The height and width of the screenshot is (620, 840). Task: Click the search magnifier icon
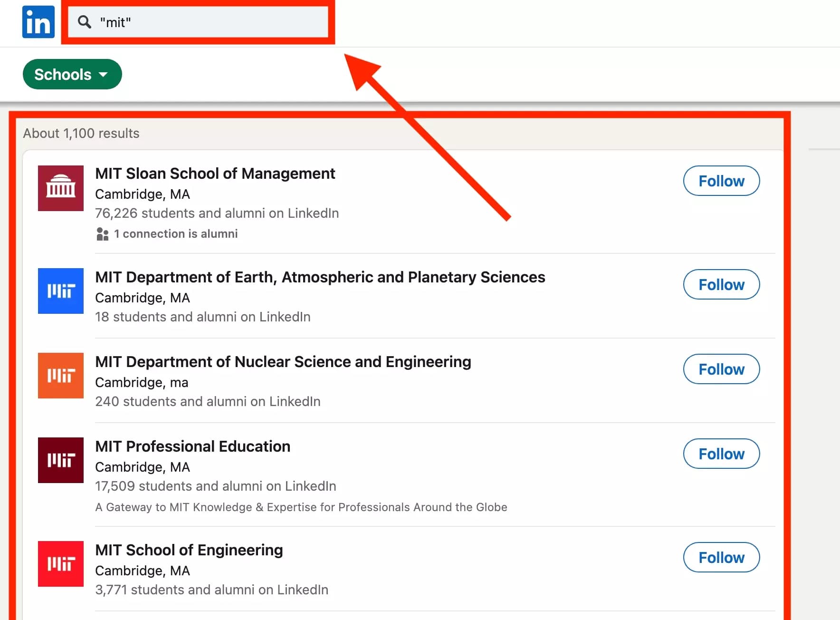[x=85, y=22]
